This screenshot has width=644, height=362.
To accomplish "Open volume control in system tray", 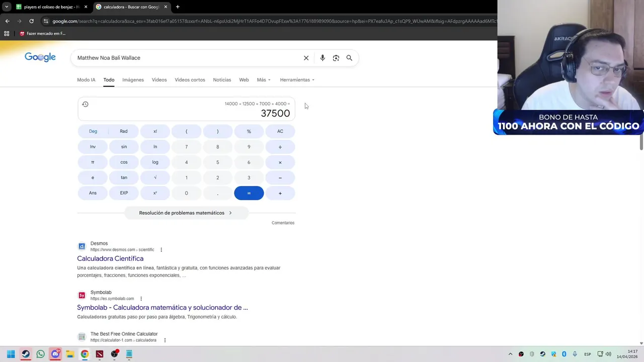I will click(x=608, y=354).
